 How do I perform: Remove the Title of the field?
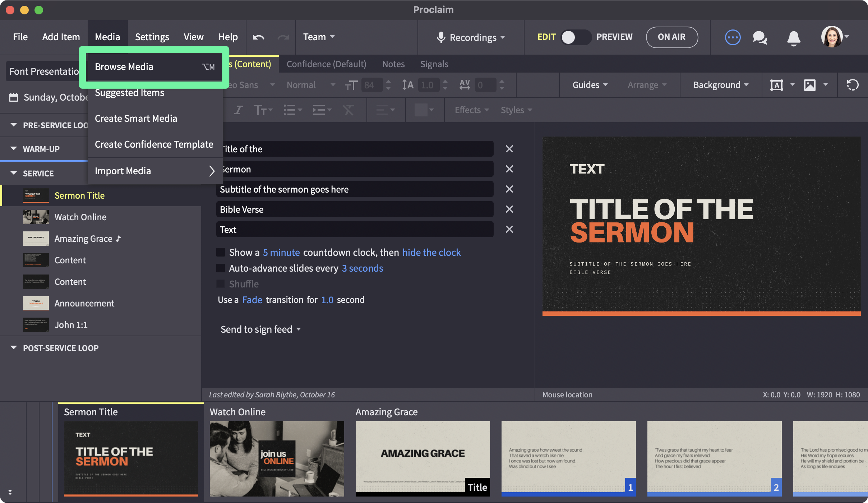point(509,149)
